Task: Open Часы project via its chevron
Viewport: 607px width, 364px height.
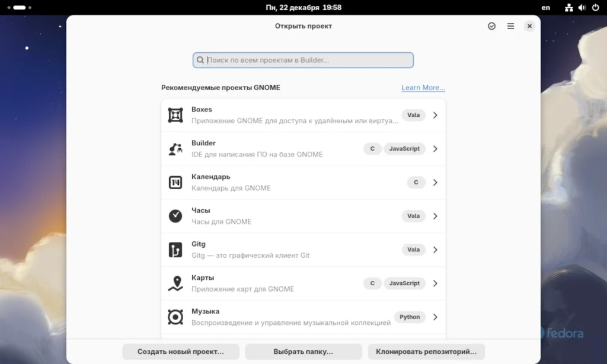Action: coord(435,216)
